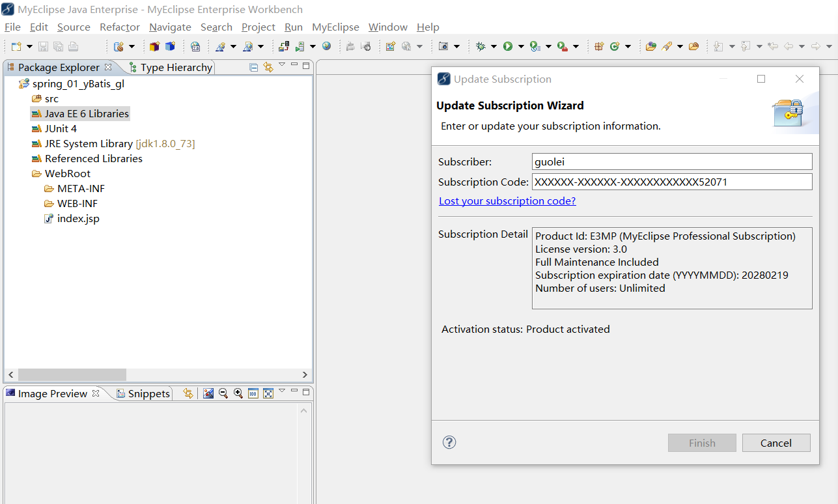Image resolution: width=838 pixels, height=504 pixels.
Task: Open the Debug dropdown arrow
Action: 494,46
